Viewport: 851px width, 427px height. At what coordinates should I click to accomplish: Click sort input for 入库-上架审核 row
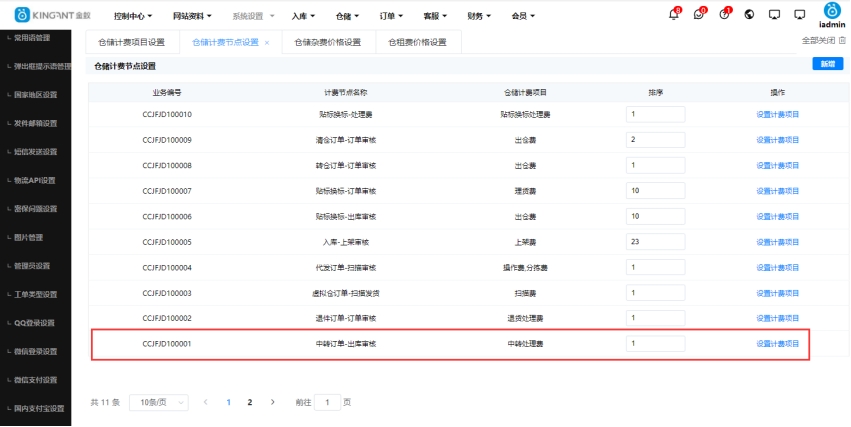click(655, 241)
